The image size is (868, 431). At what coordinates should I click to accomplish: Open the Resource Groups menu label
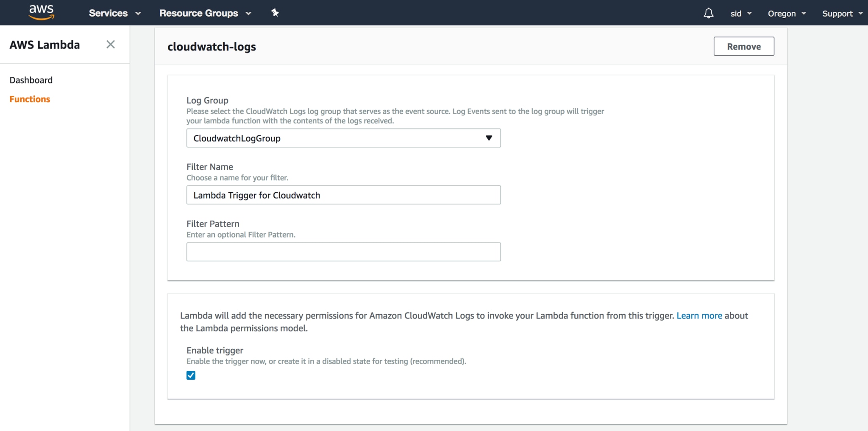click(x=198, y=13)
